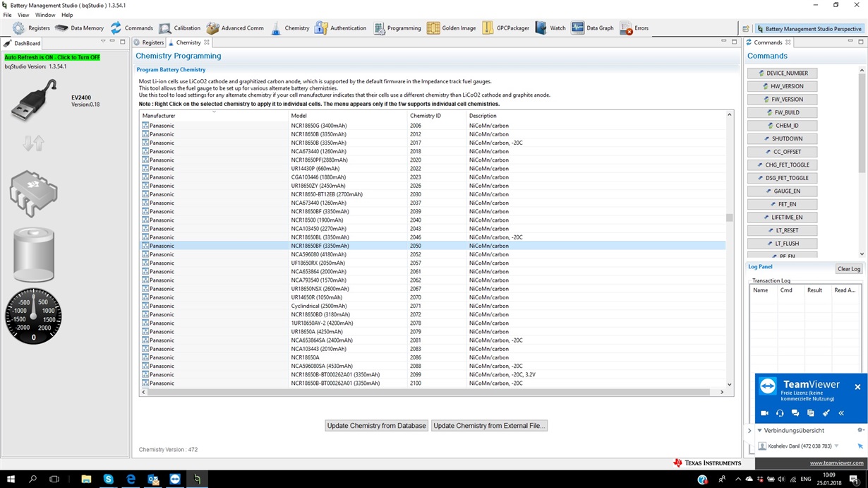Toggle Auto Refresh off in DashBoard
868x488 pixels.
[x=52, y=57]
